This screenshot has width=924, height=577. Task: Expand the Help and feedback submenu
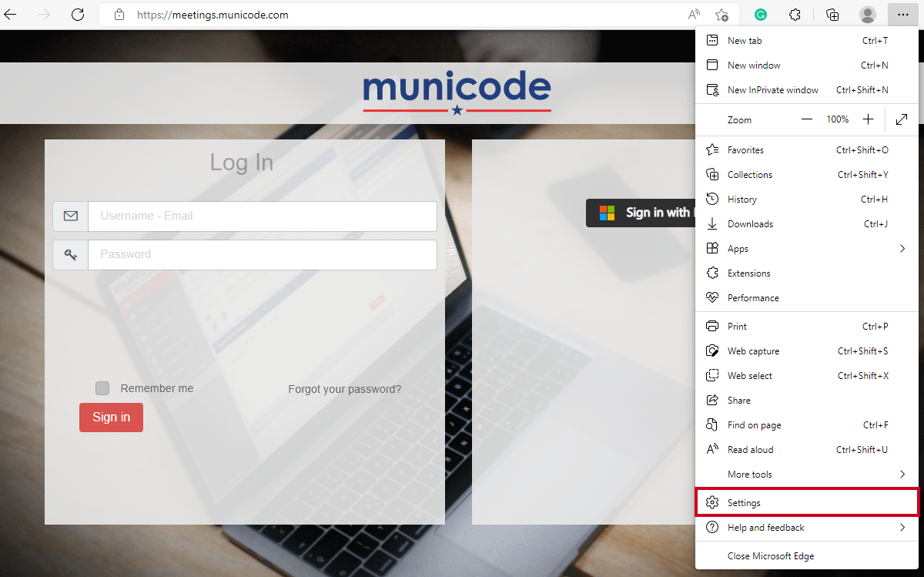pos(806,528)
